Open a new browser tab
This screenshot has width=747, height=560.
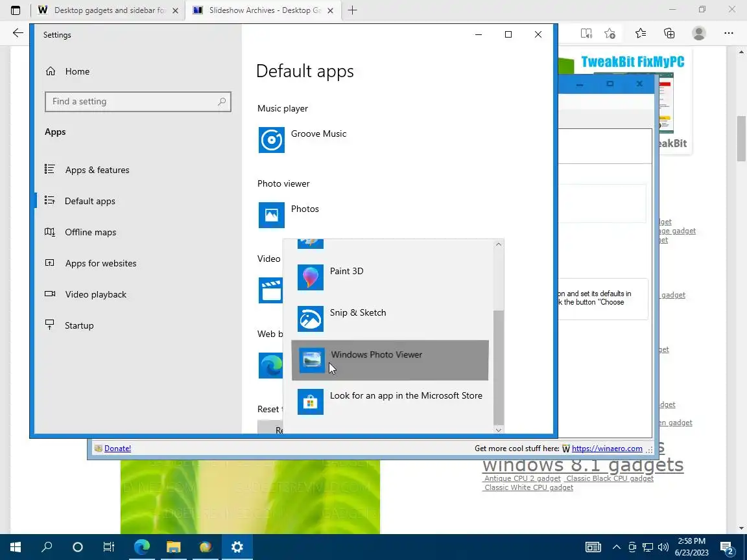point(353,10)
